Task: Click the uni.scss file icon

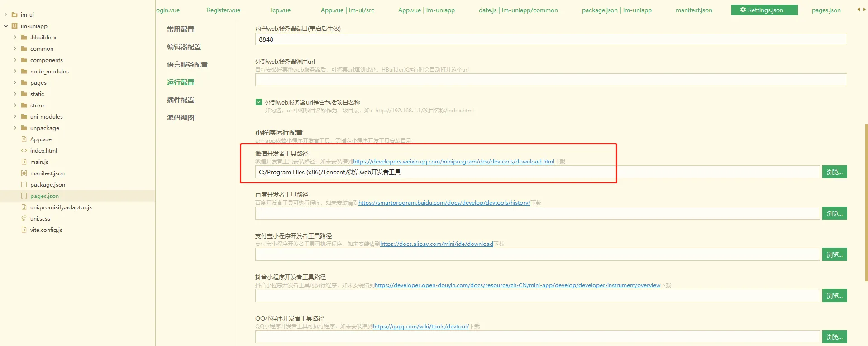Action: point(24,218)
